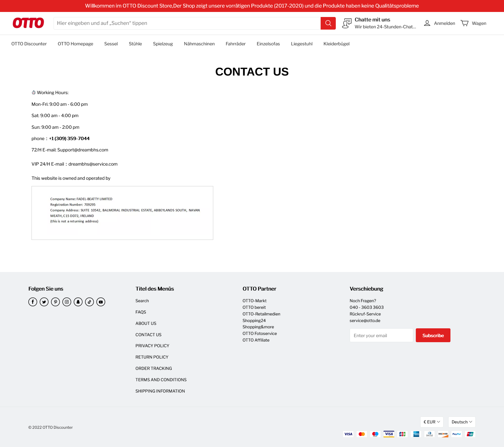Click the Diners Club payment icon

pos(429,434)
